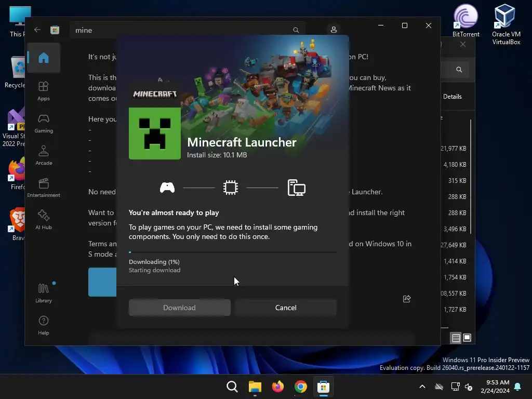The image size is (532, 399).
Task: Click the green Creeper app icon
Action: (155, 134)
